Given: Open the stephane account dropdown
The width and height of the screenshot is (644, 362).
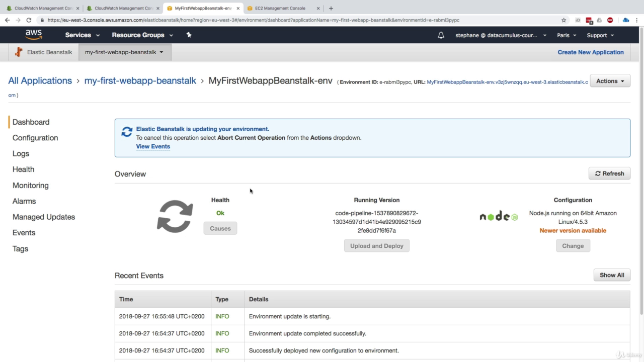Looking at the screenshot, I should (x=501, y=35).
